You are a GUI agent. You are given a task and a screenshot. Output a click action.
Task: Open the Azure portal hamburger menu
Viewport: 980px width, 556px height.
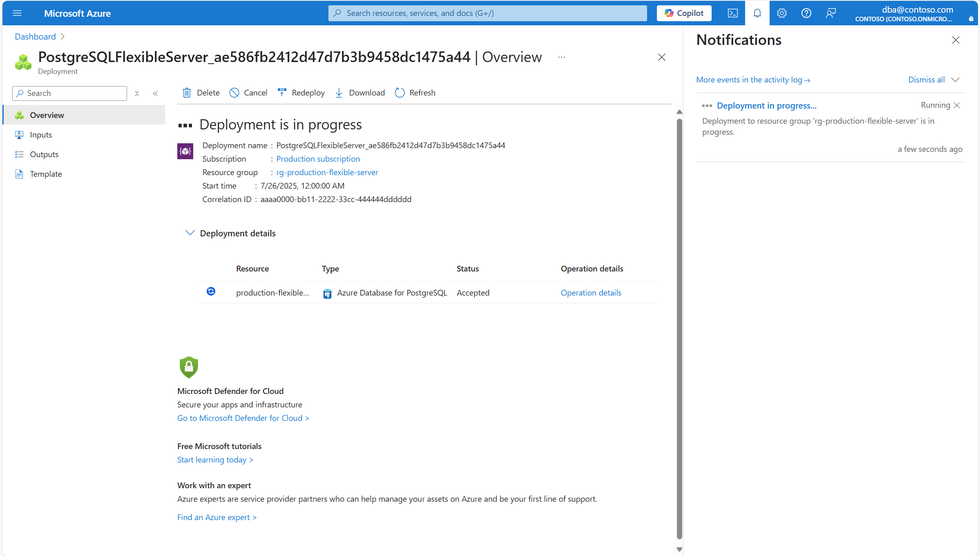[17, 13]
